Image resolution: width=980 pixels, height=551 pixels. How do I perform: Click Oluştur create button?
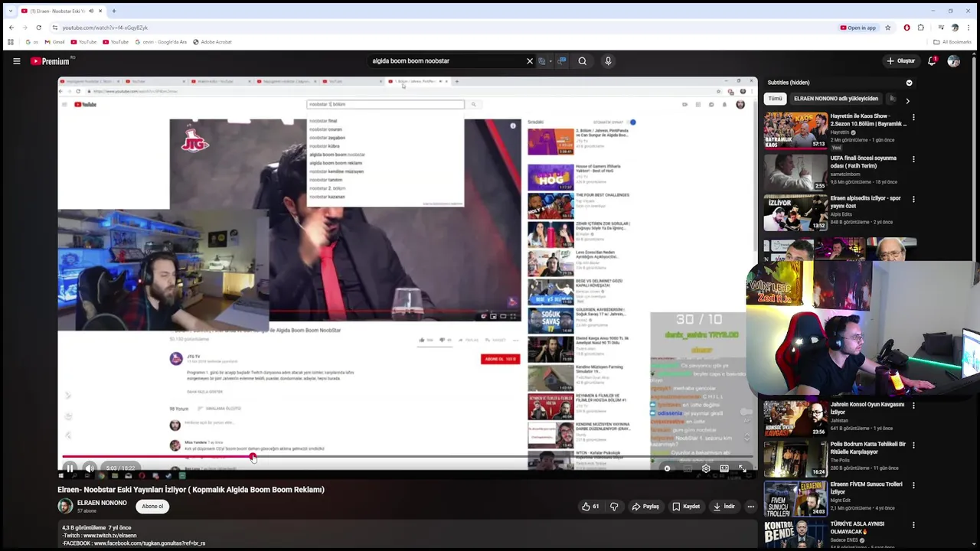pos(900,61)
